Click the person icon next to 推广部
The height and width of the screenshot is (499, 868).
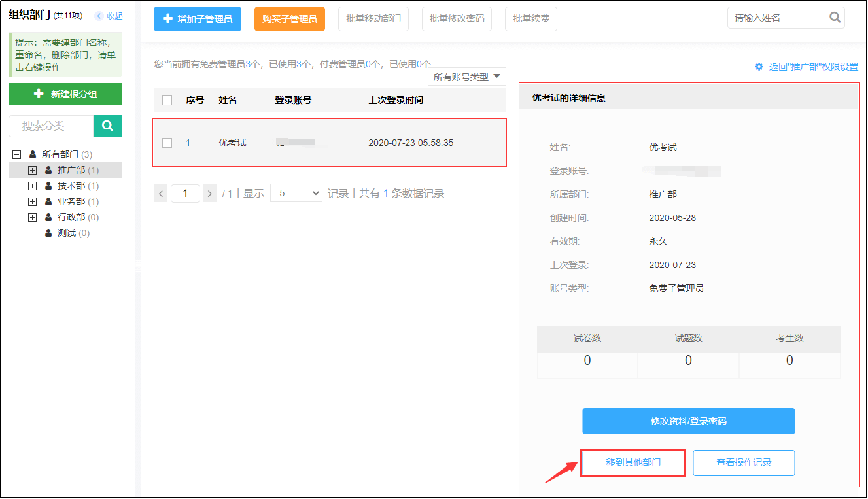tap(48, 170)
